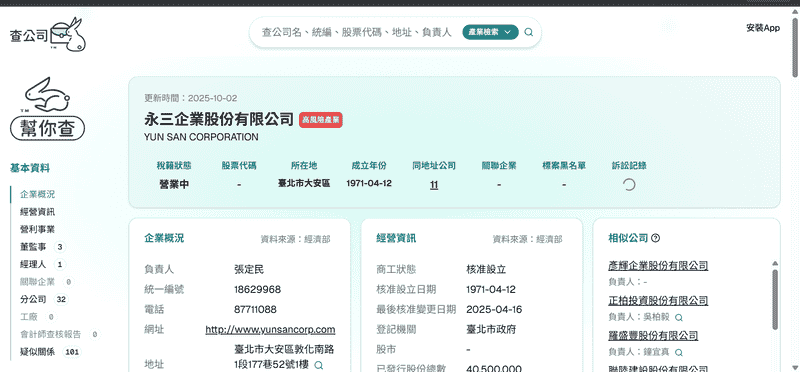Select 分公司 in sidebar

pyautogui.click(x=33, y=299)
